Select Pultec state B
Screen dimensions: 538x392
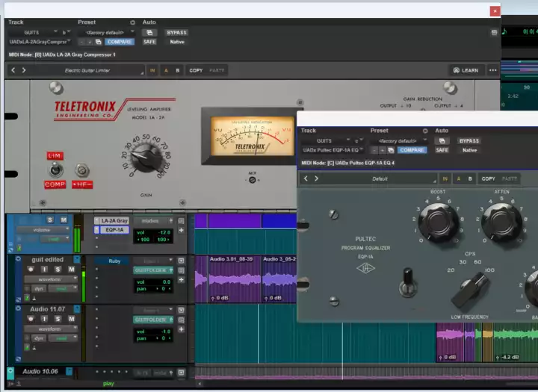[470, 178]
